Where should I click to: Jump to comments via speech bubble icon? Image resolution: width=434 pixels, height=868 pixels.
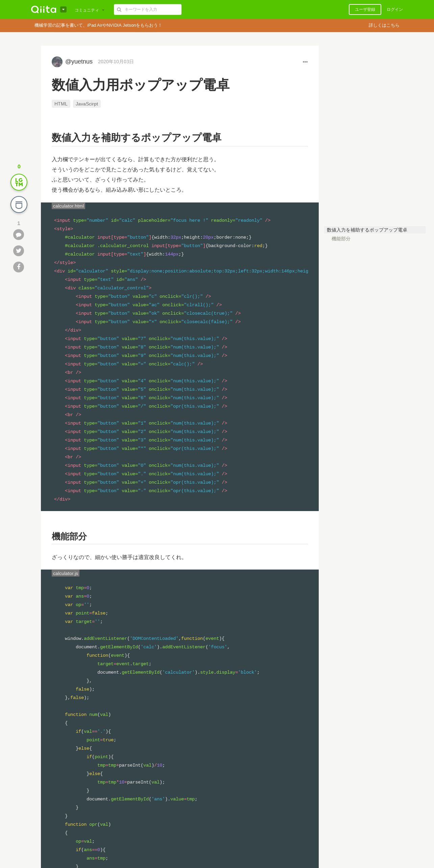[x=19, y=235]
